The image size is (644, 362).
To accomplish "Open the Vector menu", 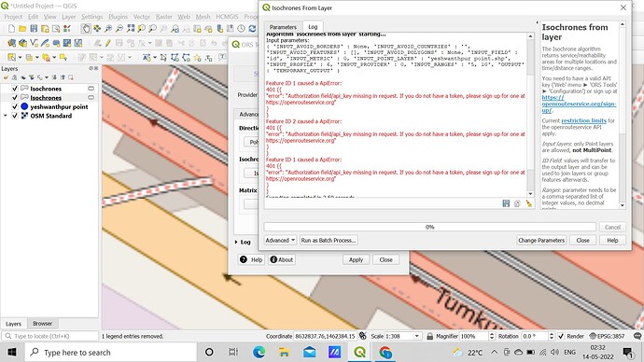I will (142, 17).
